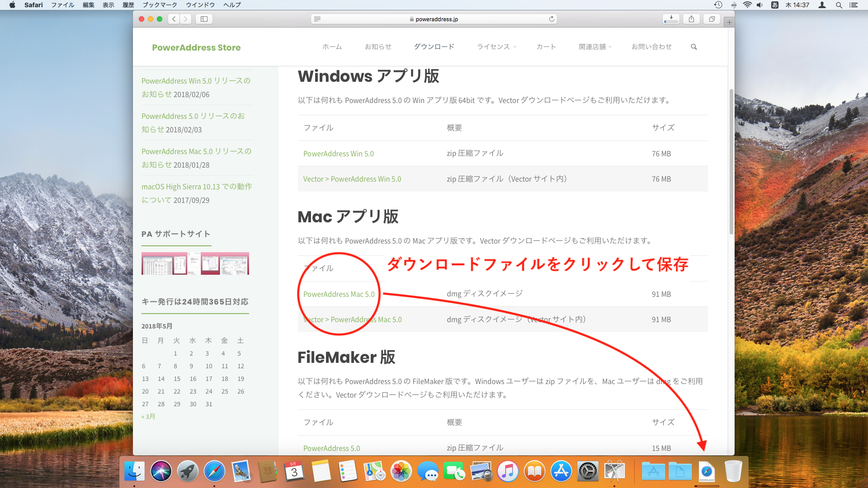
Task: Toggle the Safari sidebar button
Action: click(x=204, y=19)
